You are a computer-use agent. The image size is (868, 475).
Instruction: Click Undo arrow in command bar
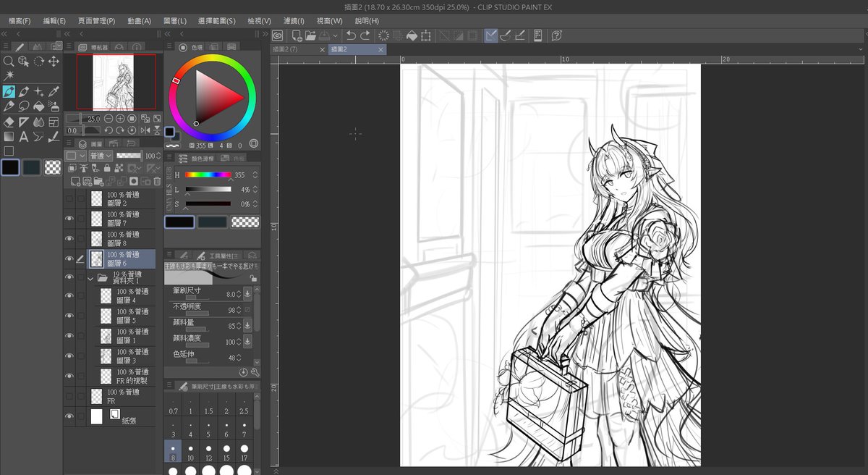350,35
